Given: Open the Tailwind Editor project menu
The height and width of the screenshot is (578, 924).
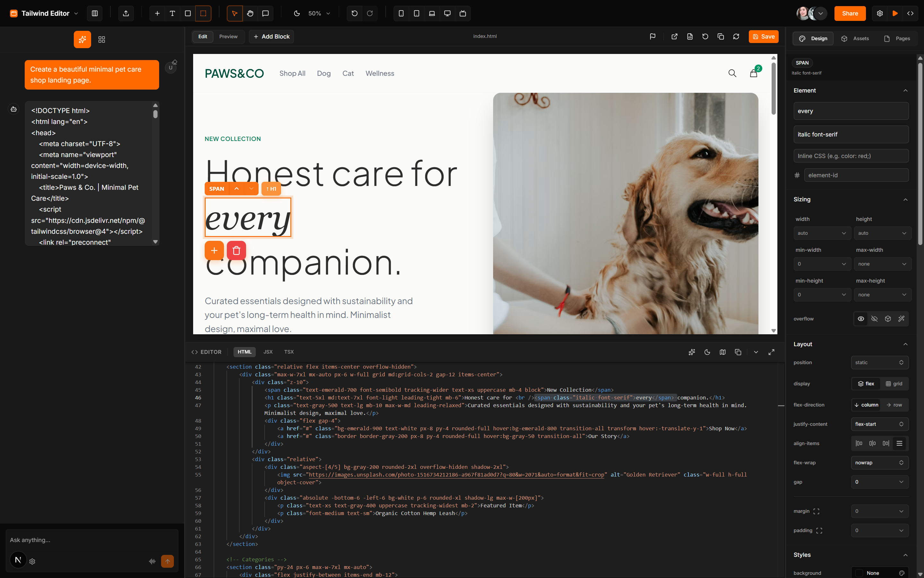Looking at the screenshot, I should (44, 13).
